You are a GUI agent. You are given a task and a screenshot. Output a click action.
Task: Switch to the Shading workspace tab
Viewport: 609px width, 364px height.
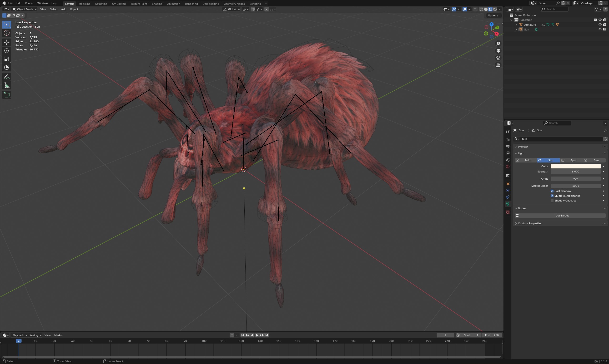pos(157,4)
